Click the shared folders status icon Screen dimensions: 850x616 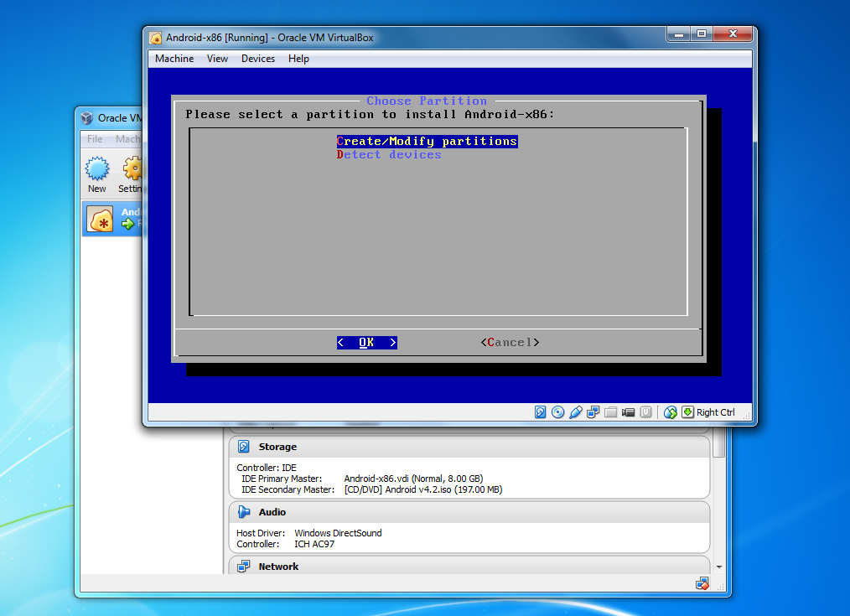click(x=611, y=412)
